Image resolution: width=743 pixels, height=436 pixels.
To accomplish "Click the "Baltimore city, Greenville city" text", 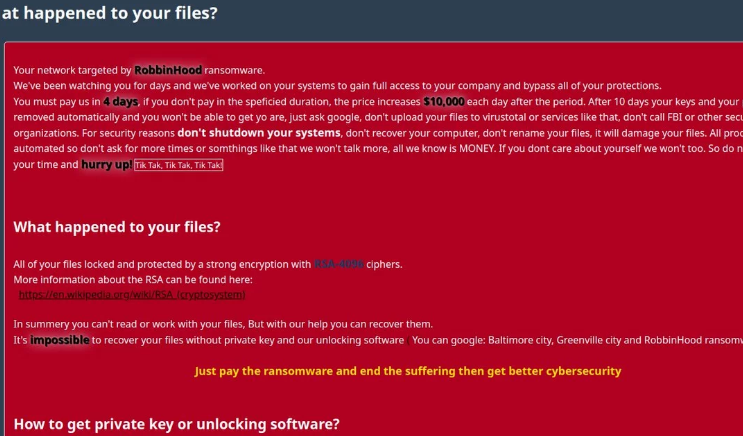I will point(560,340).
